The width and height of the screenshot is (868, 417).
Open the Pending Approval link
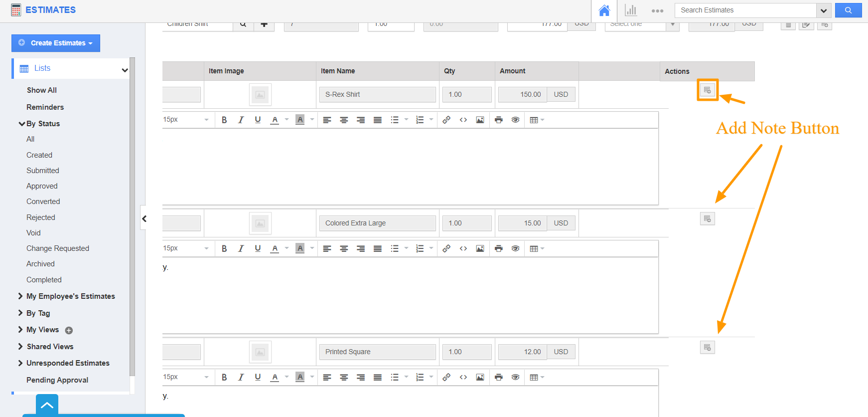pos(57,380)
